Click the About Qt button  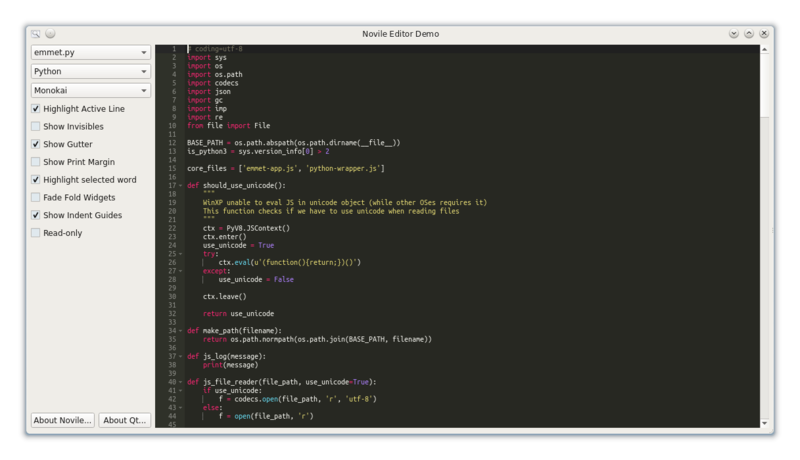pos(124,420)
